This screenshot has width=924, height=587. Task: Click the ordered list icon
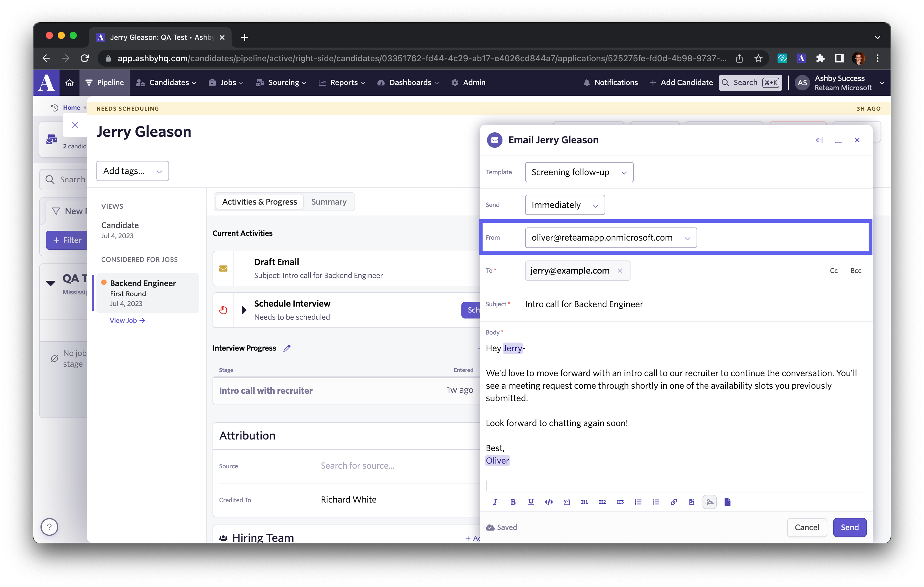coord(638,502)
